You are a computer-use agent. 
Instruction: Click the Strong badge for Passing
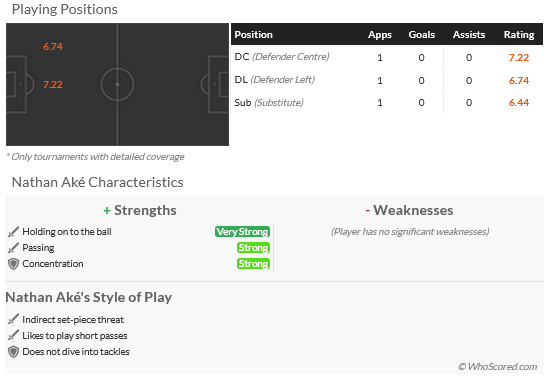tap(253, 248)
